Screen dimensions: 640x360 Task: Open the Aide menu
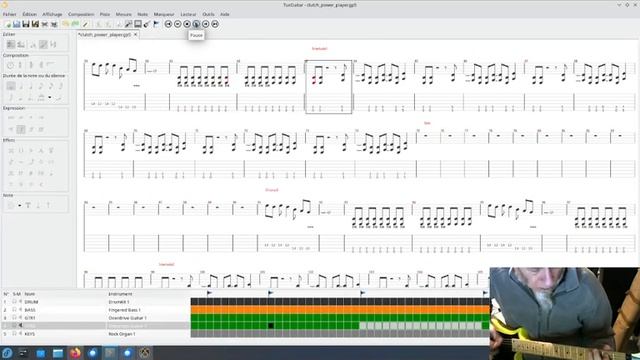coord(225,14)
